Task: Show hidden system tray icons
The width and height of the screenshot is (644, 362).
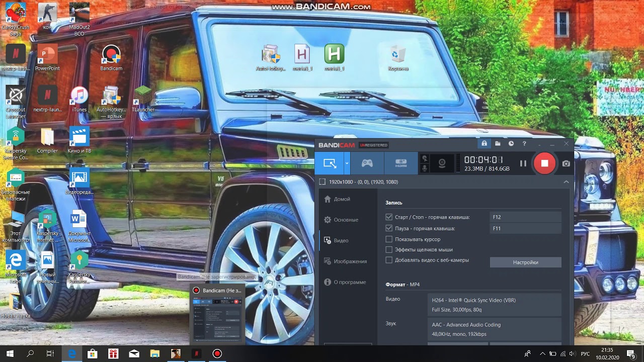Action: (541, 354)
